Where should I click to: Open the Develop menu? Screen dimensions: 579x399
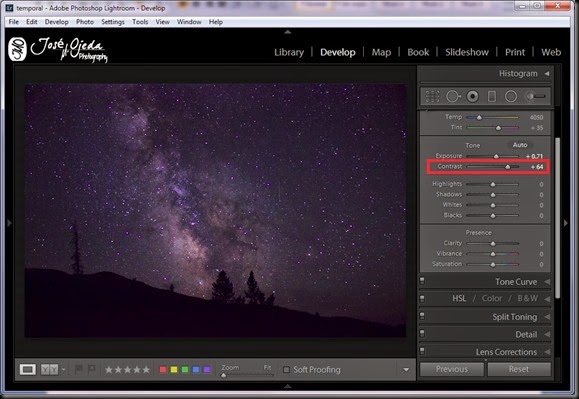[x=56, y=22]
